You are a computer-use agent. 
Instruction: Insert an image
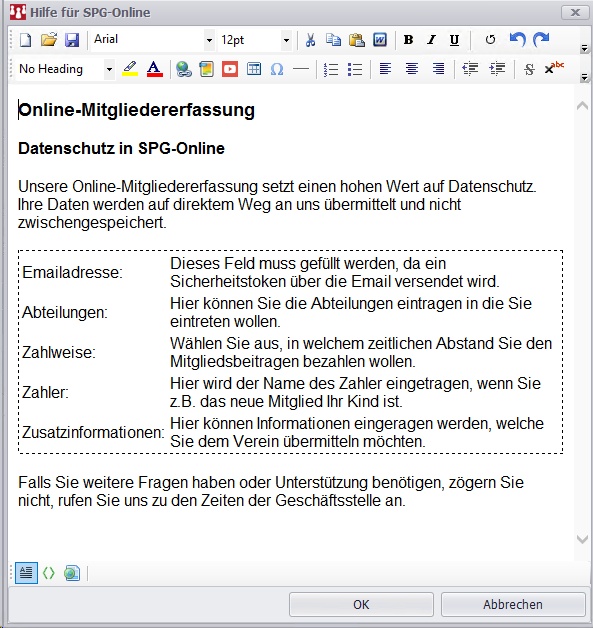point(207,69)
